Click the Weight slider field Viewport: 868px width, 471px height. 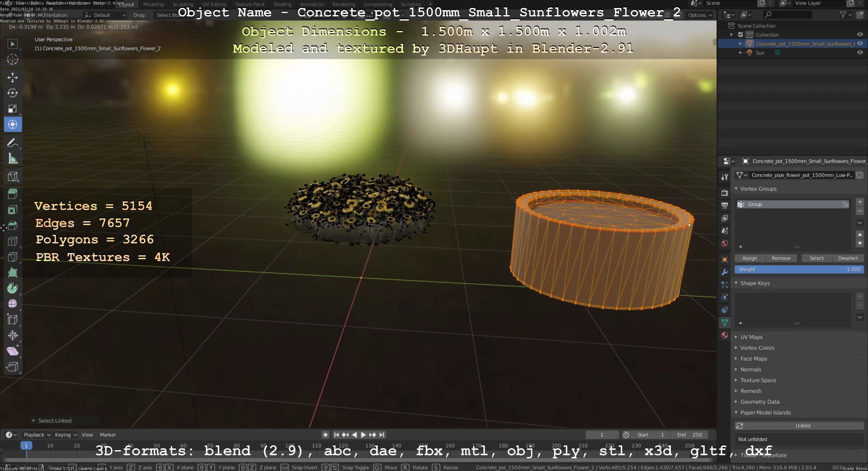[799, 269]
